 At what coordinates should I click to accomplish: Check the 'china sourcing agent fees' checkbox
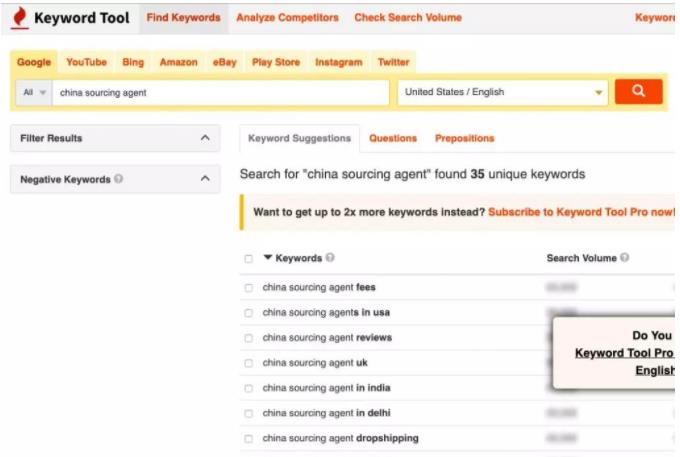(249, 288)
